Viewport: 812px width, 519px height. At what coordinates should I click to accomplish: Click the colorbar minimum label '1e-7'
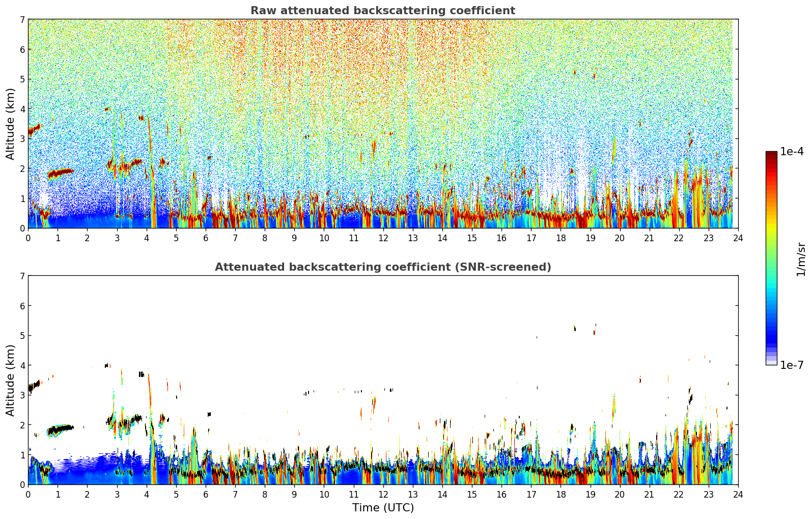tap(792, 365)
